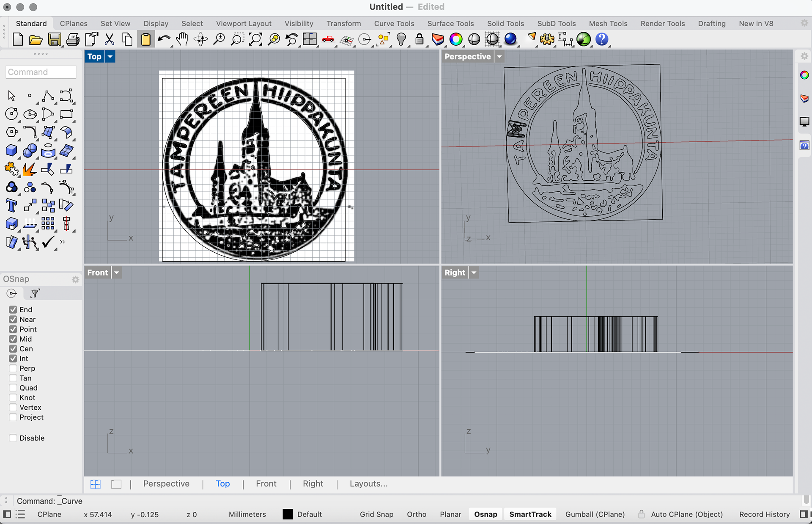Toggle the Near osnap checkbox

[13, 319]
